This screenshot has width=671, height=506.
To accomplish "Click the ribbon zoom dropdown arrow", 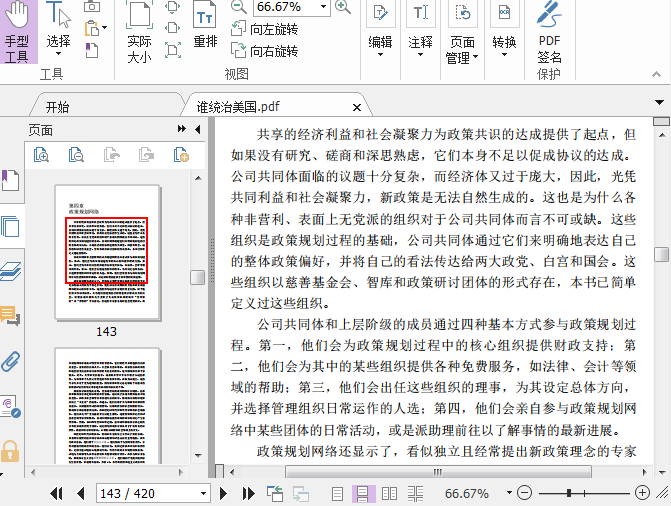I will [324, 6].
